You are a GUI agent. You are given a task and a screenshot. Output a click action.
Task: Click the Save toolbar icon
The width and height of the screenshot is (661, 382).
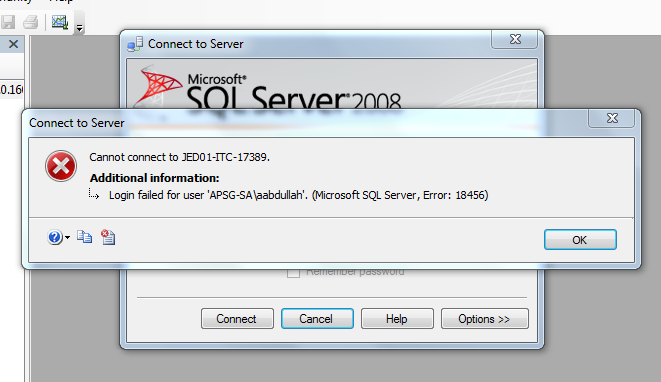[x=8, y=22]
